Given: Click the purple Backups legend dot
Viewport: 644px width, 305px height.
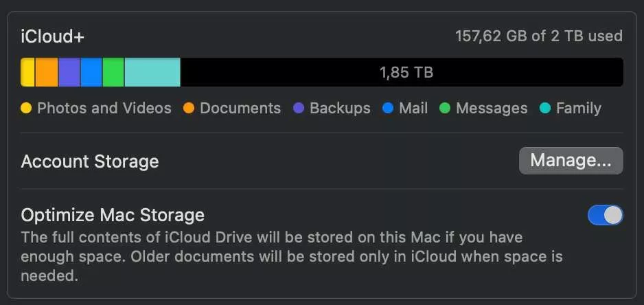Looking at the screenshot, I should pos(299,109).
